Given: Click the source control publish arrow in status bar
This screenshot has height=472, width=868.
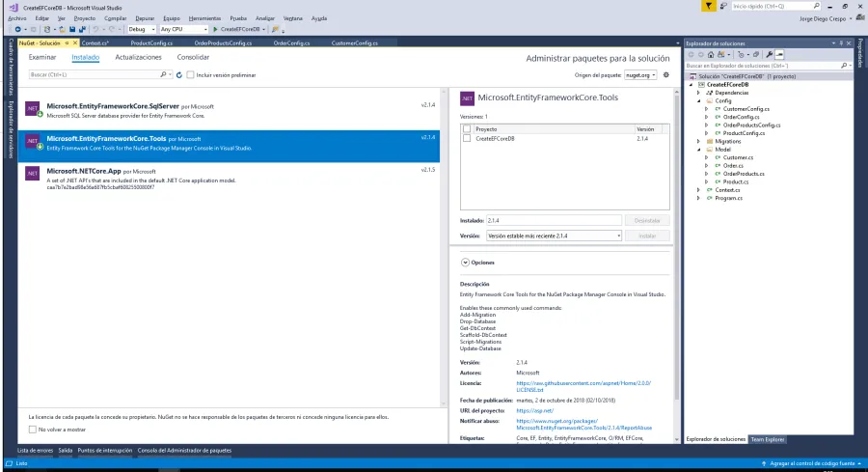Looking at the screenshot, I should (764, 463).
